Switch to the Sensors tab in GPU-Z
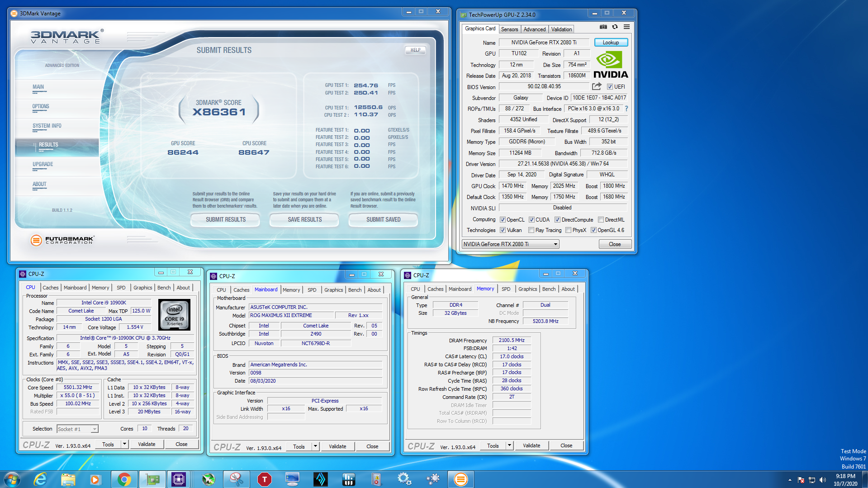Viewport: 868px width, 488px height. (509, 29)
